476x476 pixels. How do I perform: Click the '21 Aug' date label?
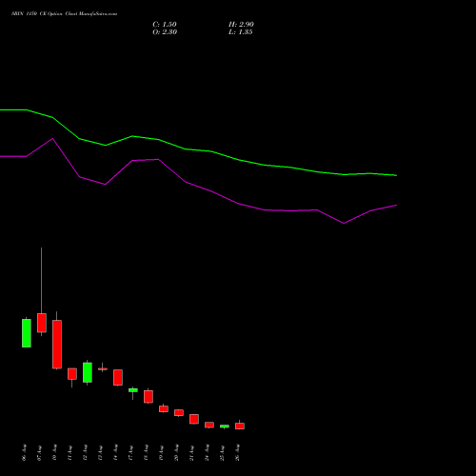(192, 452)
